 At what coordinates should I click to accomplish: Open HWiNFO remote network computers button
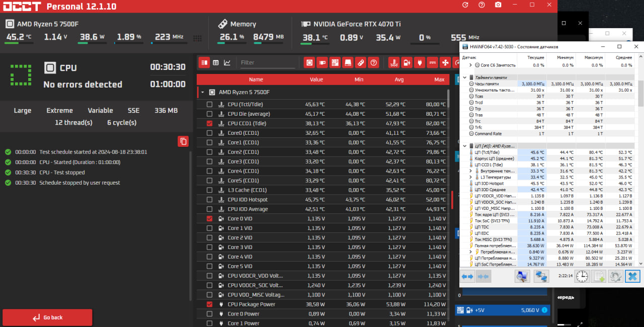tap(541, 276)
